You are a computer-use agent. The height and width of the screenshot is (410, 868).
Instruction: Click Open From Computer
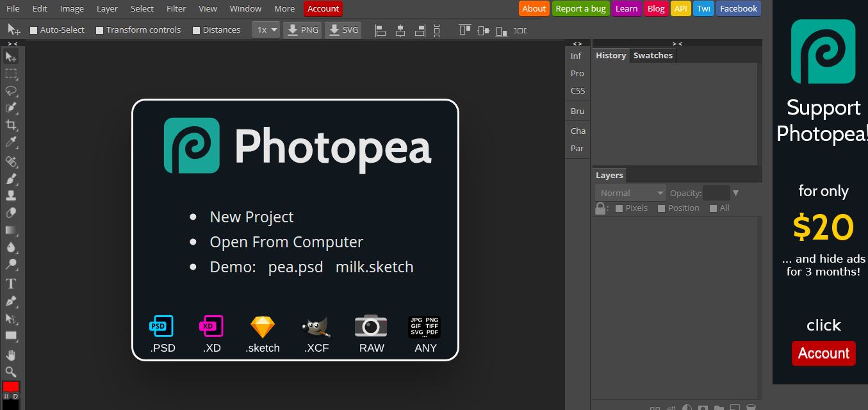point(286,242)
